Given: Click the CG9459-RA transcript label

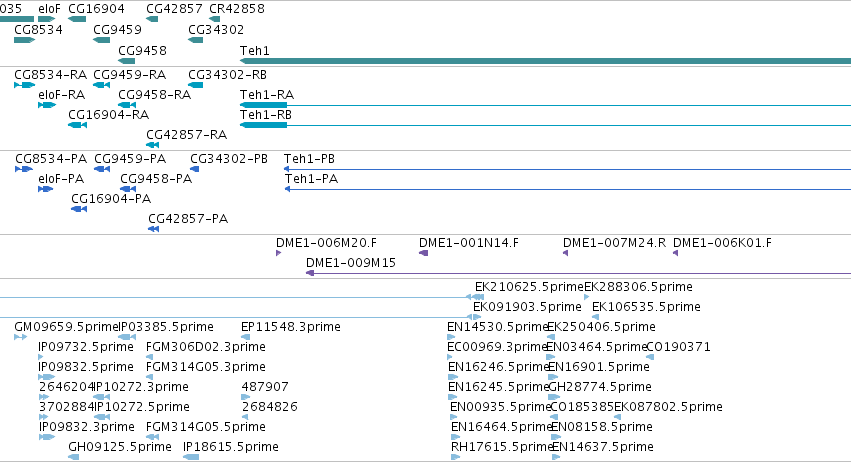Looking at the screenshot, I should coord(129,75).
